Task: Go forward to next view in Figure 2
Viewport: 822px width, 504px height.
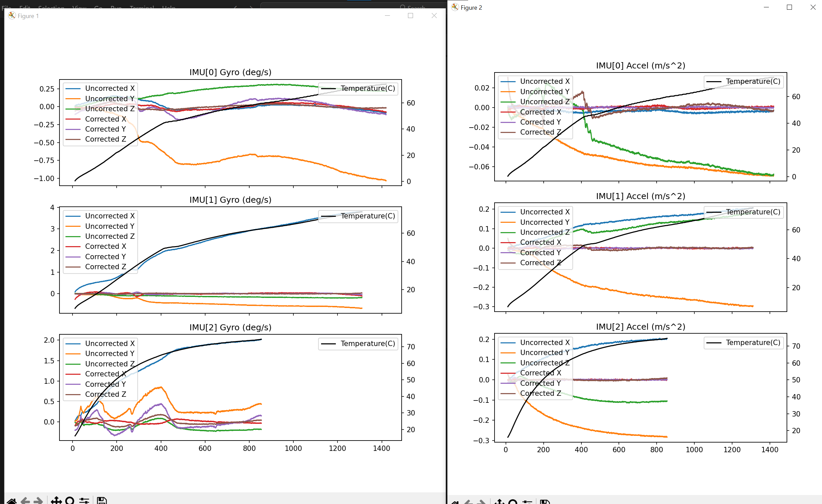Action: [x=481, y=502]
